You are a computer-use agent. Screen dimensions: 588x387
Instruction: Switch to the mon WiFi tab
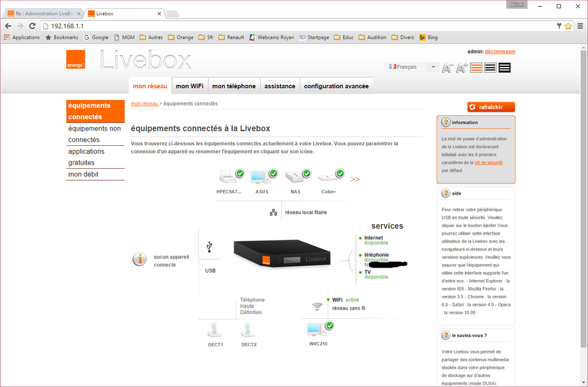[x=190, y=86]
